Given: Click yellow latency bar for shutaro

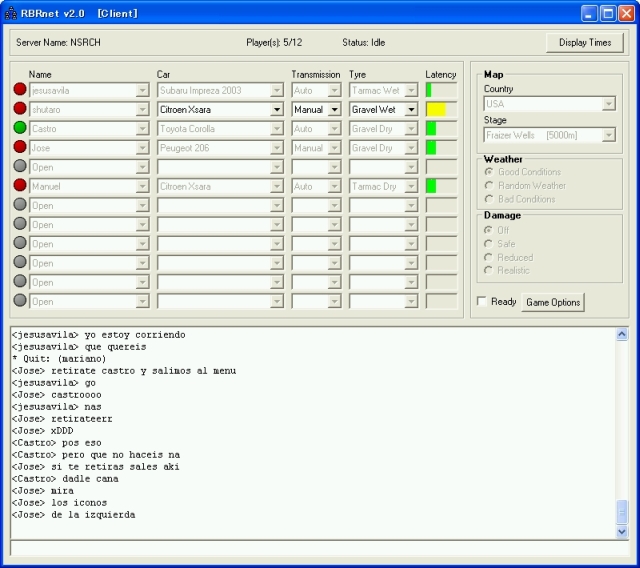Looking at the screenshot, I should [436, 109].
